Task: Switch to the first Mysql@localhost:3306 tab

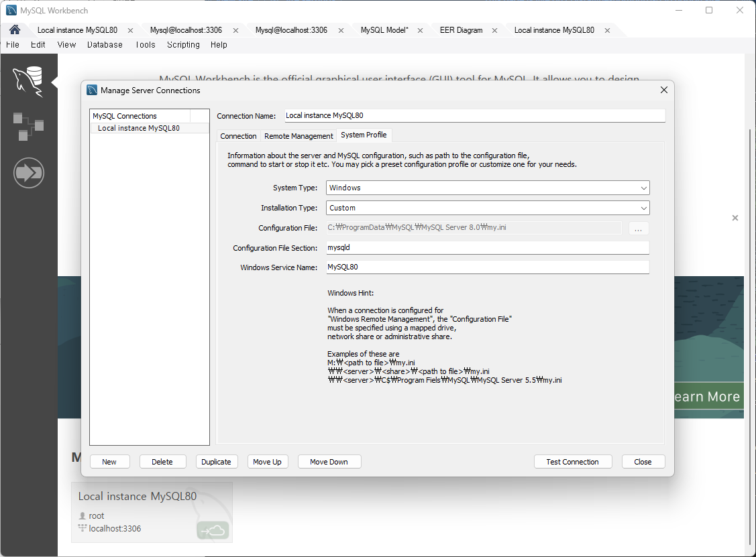Action: click(186, 30)
